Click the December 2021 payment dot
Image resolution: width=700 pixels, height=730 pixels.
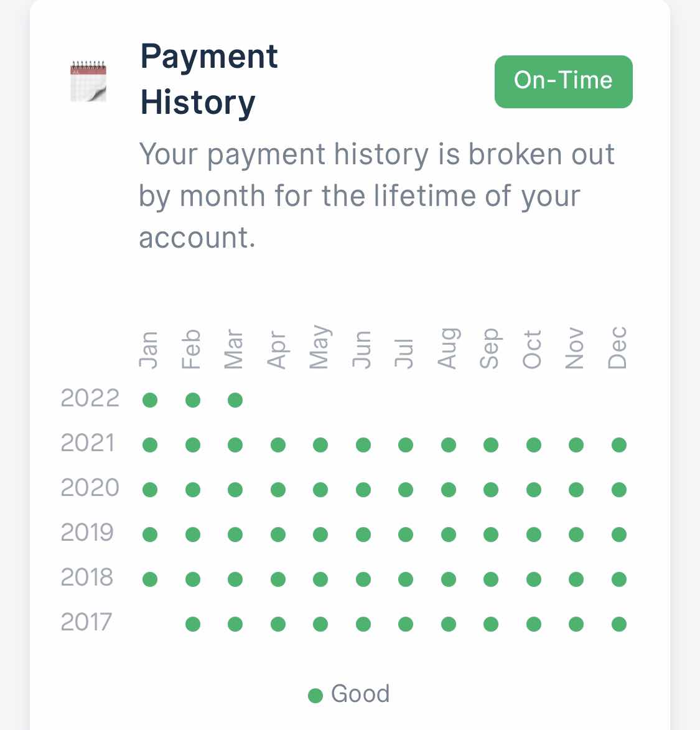pos(618,444)
